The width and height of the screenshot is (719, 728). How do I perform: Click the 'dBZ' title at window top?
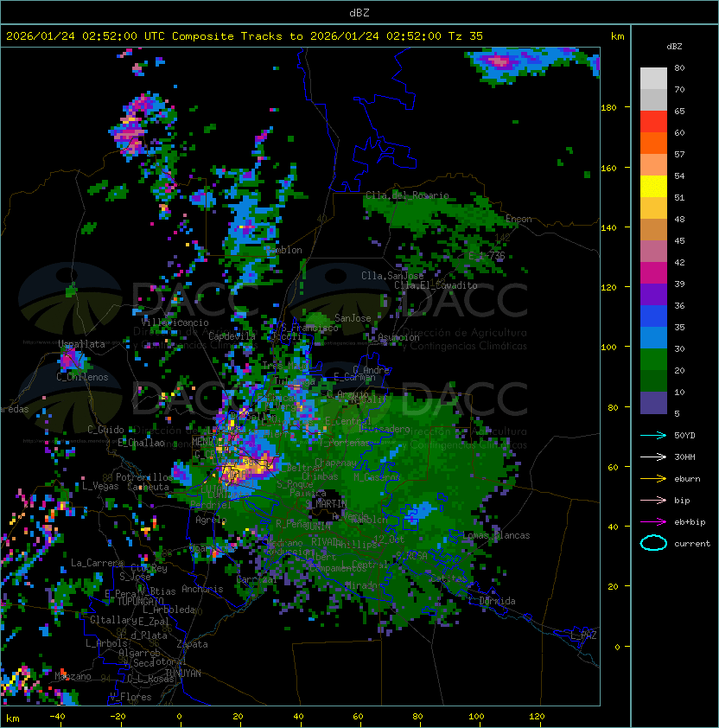(x=359, y=12)
